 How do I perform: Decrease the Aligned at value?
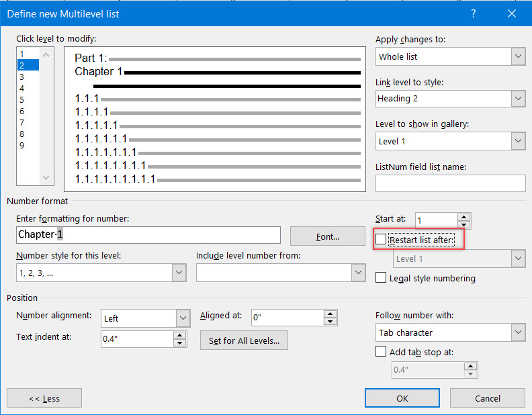(330, 322)
